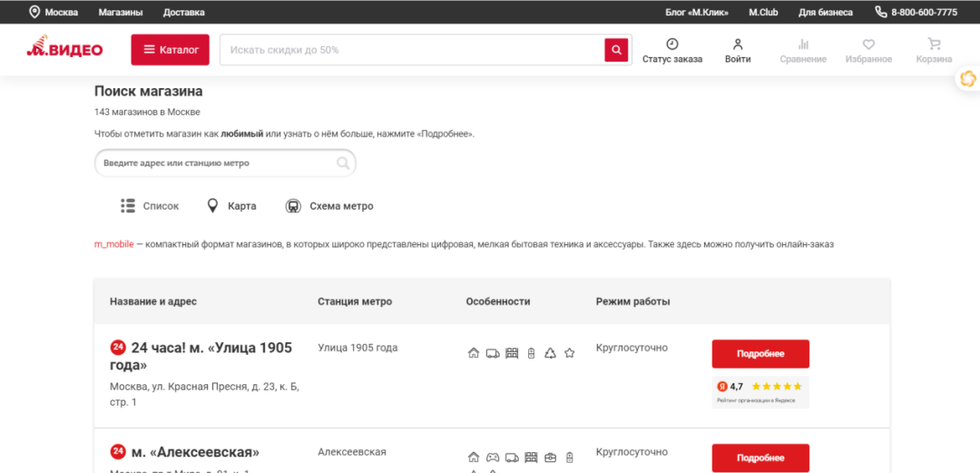The image size is (980, 473).
Task: Click Подробнее for Улица 1905 года store
Action: coord(760,354)
